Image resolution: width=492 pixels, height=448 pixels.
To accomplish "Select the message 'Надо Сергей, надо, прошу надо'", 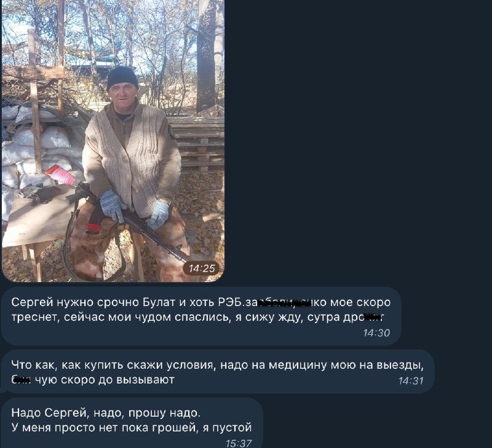I will [x=132, y=423].
